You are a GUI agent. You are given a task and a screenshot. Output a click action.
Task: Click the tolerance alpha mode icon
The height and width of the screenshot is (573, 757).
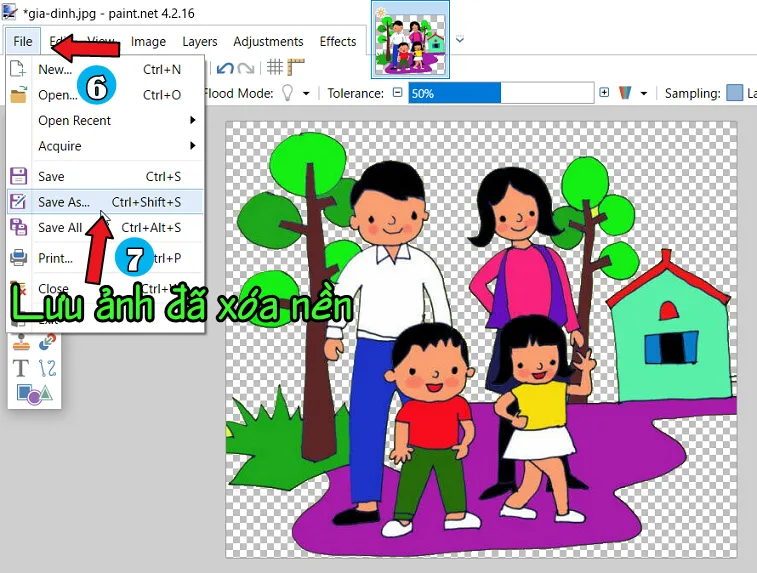(625, 93)
